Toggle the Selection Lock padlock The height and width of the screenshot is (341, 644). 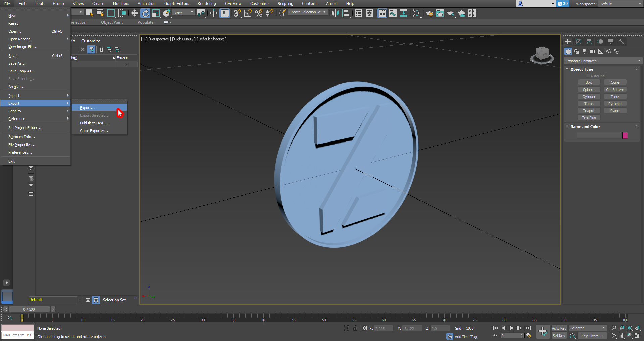(x=355, y=328)
